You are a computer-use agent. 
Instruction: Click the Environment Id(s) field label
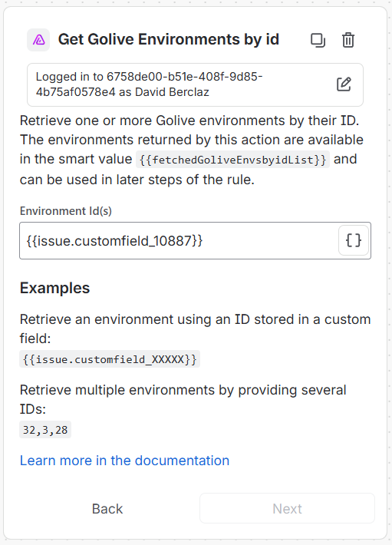click(x=66, y=211)
